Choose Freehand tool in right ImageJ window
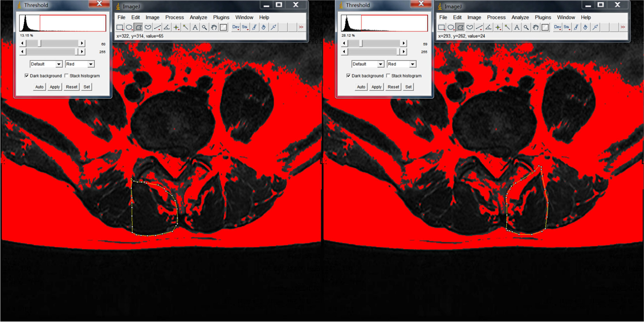The image size is (644, 322). tap(470, 27)
